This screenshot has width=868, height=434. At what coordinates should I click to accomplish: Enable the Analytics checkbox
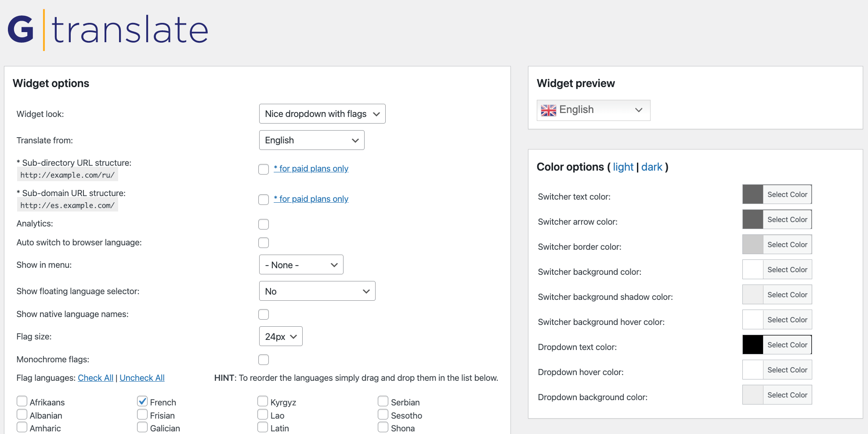[x=263, y=224]
